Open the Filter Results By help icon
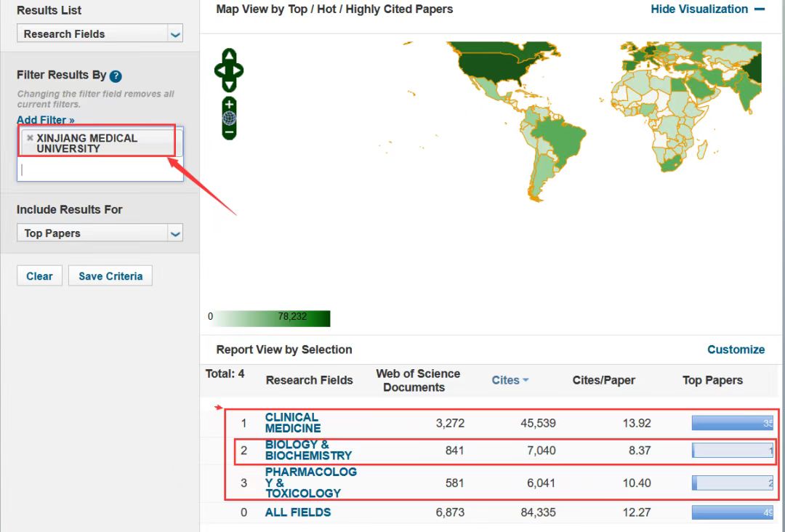The width and height of the screenshot is (785, 532). 116,76
